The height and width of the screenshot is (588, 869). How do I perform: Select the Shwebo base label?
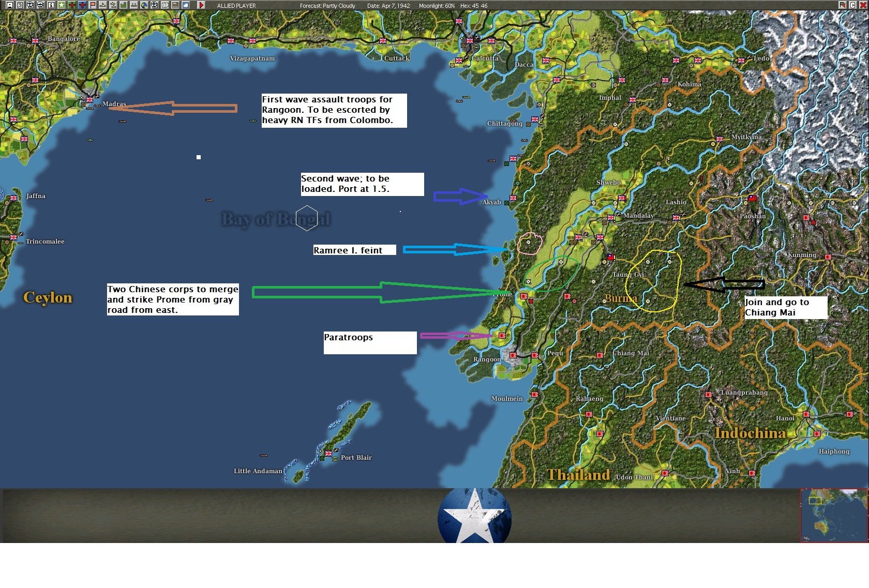(608, 183)
